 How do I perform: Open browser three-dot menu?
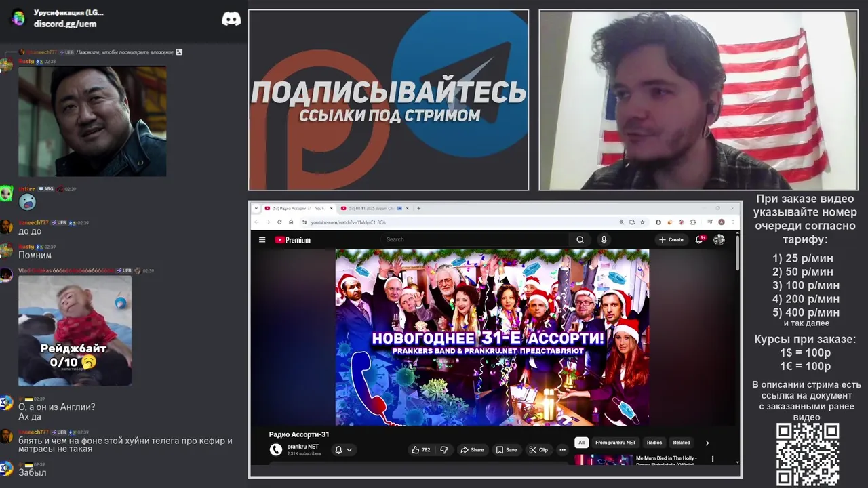tap(732, 222)
